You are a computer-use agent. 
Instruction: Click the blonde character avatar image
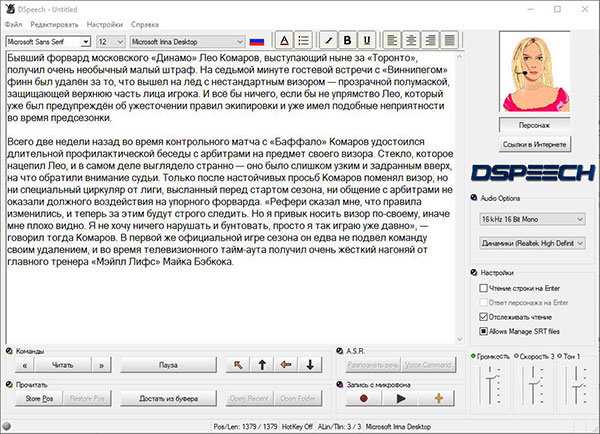pyautogui.click(x=535, y=73)
